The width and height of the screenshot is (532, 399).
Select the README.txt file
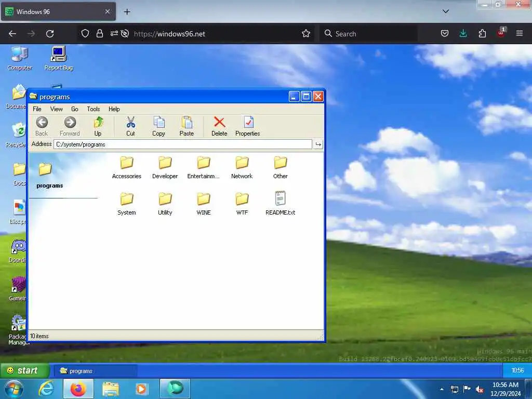280,204
